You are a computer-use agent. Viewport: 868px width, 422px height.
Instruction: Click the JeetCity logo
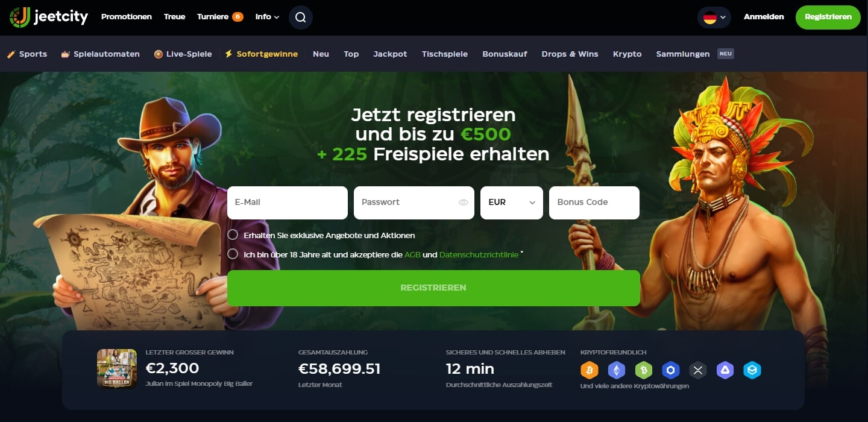coord(48,17)
